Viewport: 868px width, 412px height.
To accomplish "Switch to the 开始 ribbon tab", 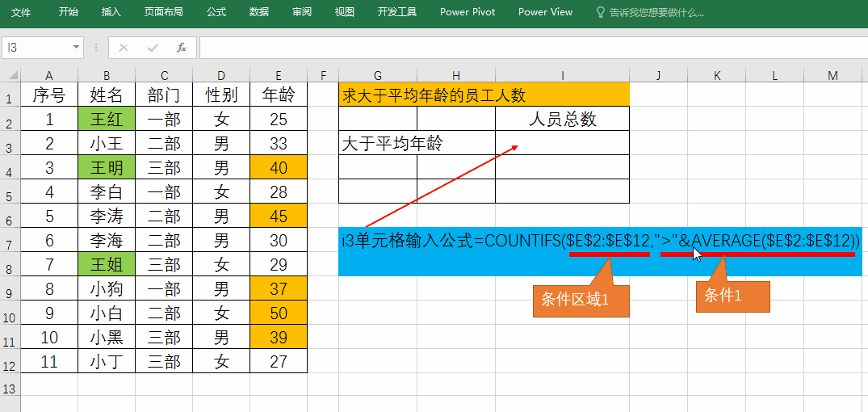I will 69,11.
